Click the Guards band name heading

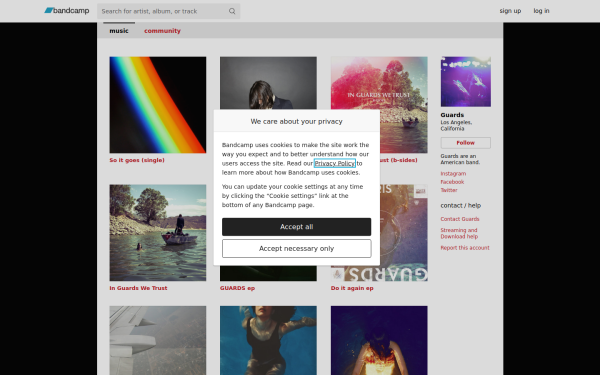(x=452, y=115)
